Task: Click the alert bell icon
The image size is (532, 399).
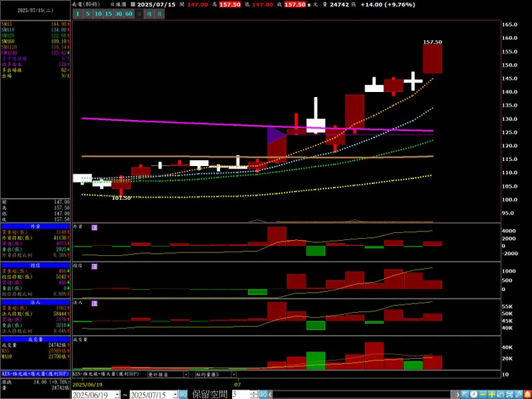Action: tap(528, 395)
